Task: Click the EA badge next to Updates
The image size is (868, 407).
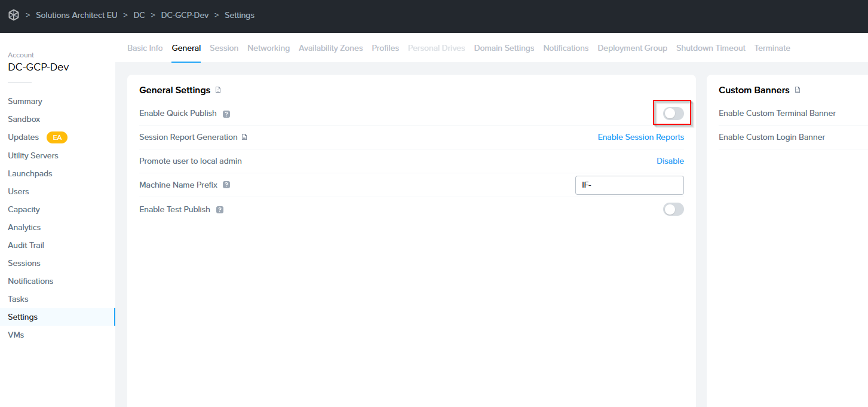Action: [x=57, y=137]
